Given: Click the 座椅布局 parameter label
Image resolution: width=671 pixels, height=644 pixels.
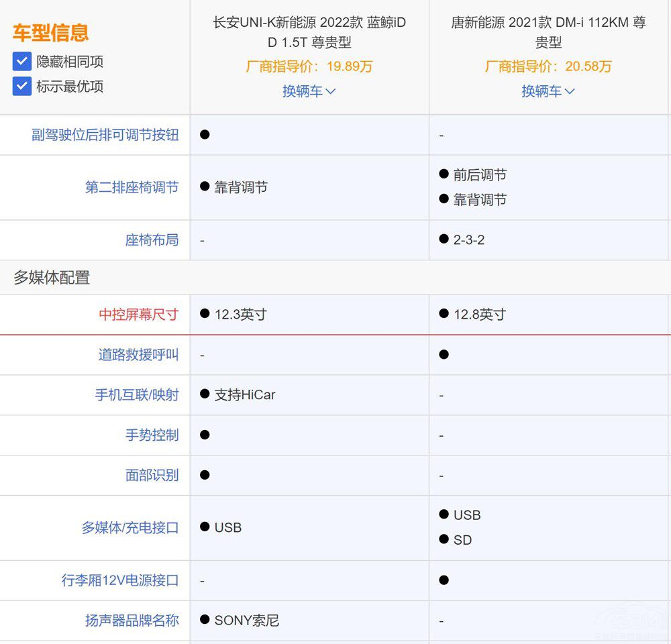Looking at the screenshot, I should [152, 240].
